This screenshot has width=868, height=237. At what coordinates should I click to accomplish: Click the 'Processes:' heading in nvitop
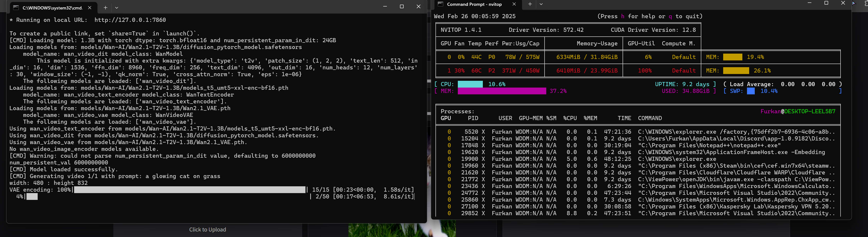pos(457,111)
